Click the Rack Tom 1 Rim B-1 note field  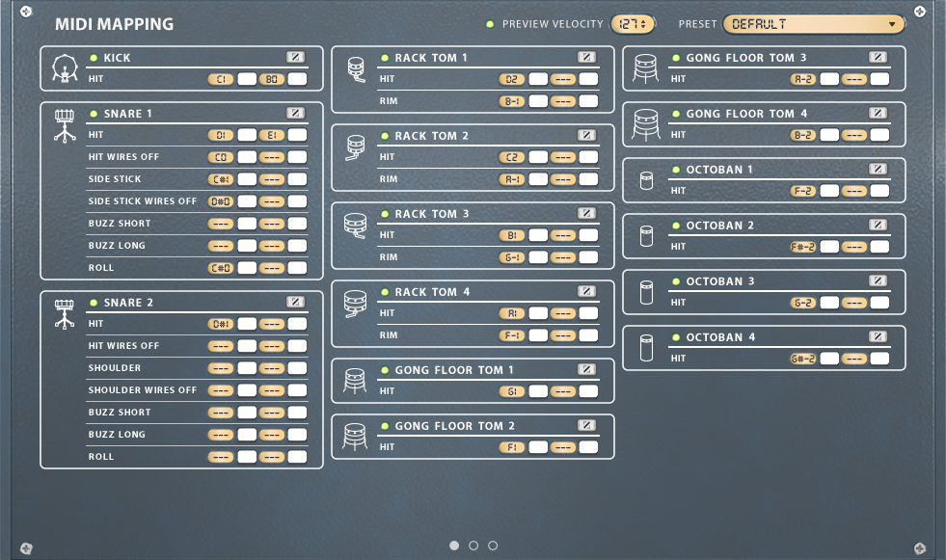(x=512, y=101)
